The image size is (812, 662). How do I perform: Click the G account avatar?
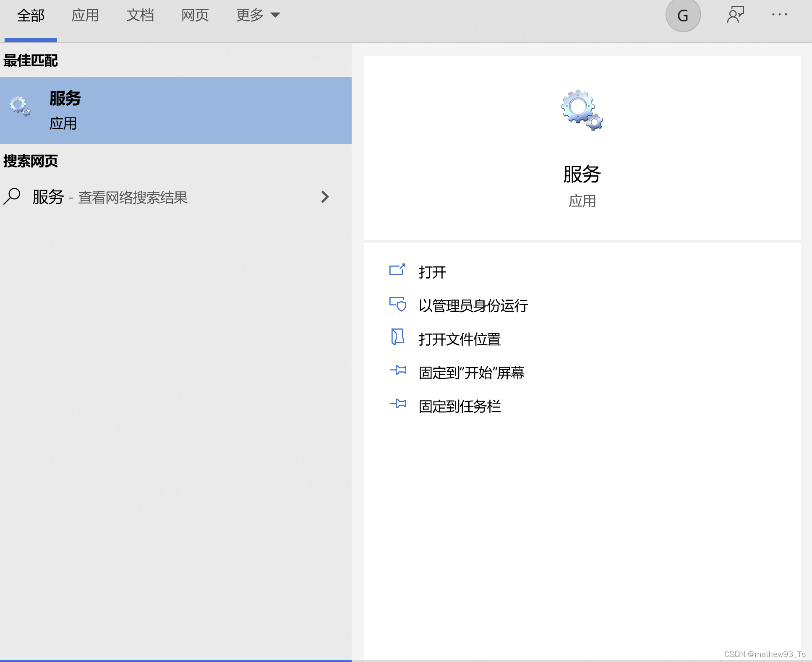683,16
